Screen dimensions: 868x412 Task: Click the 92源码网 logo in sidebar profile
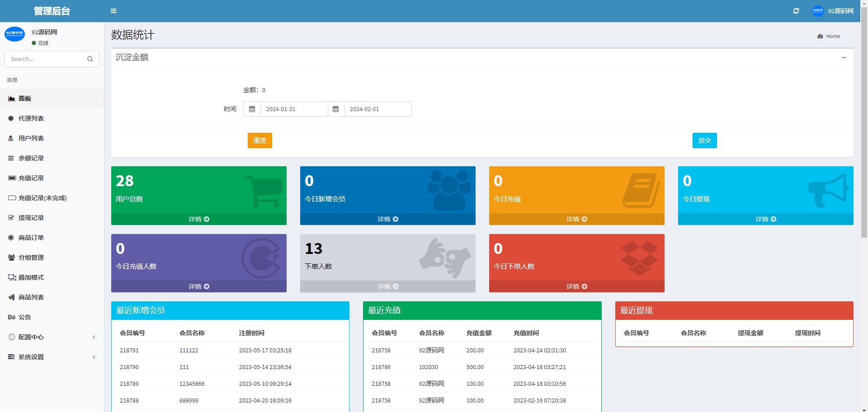[14, 34]
